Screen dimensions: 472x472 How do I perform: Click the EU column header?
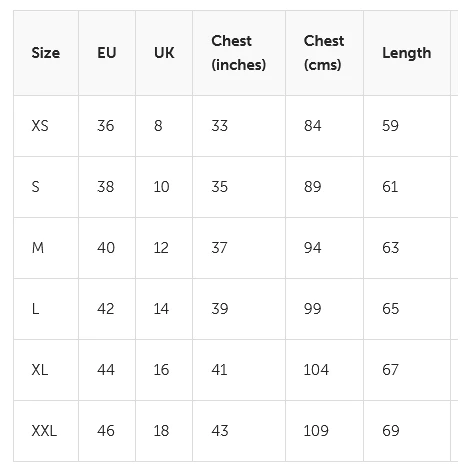click(x=107, y=53)
